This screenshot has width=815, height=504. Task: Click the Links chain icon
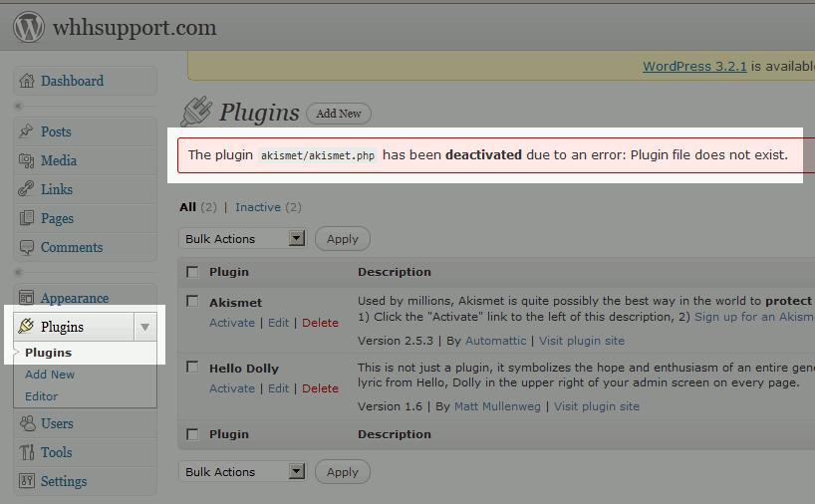click(27, 189)
